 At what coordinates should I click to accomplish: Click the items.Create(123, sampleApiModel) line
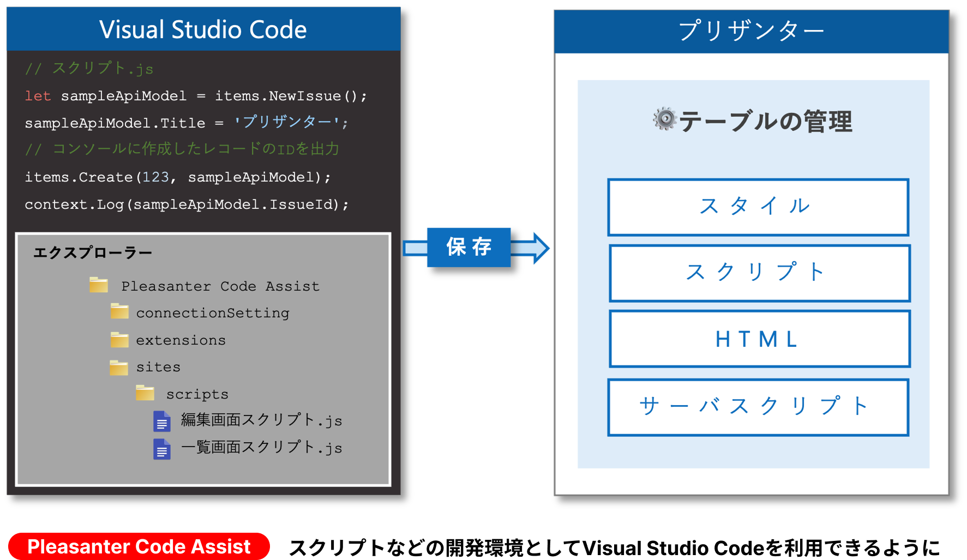tap(178, 177)
